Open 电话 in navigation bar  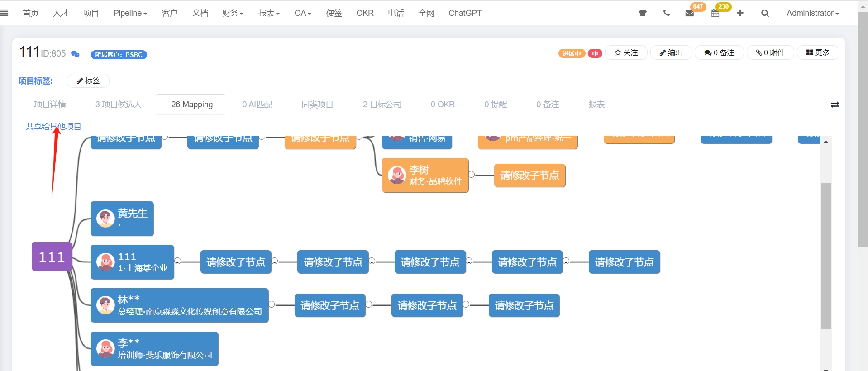pos(396,13)
